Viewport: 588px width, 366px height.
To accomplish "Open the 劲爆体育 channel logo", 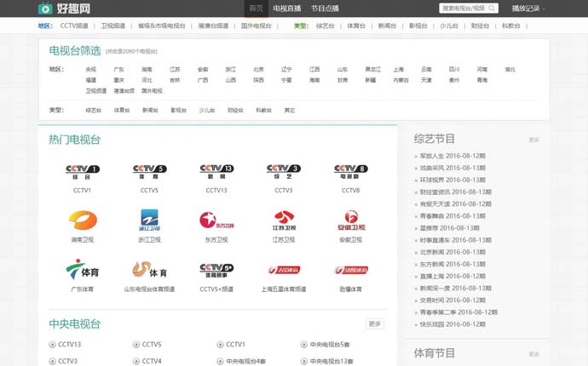I will pyautogui.click(x=351, y=270).
